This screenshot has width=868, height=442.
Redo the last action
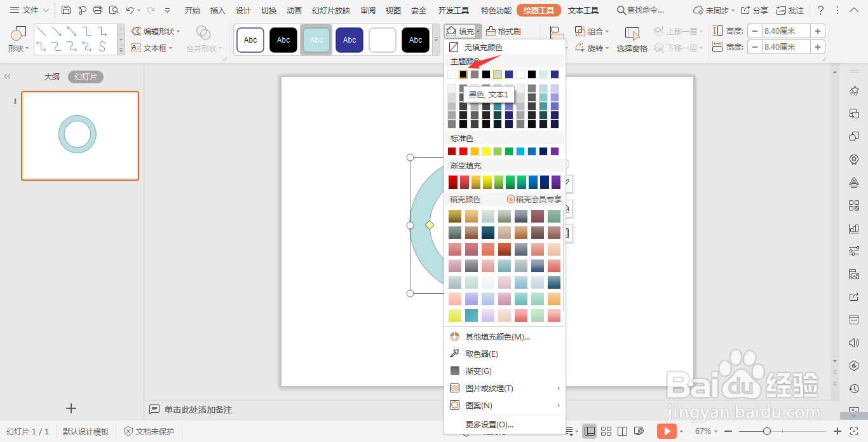(x=151, y=10)
